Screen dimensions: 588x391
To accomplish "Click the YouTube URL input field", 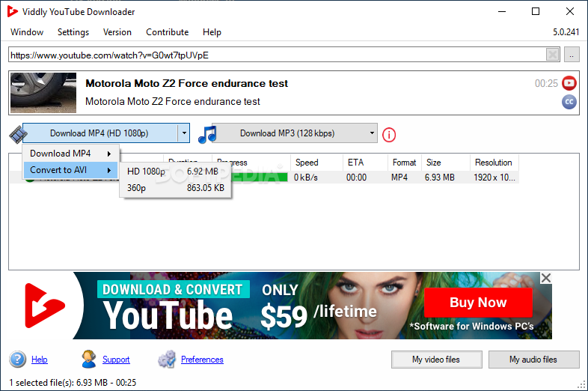I will point(277,55).
